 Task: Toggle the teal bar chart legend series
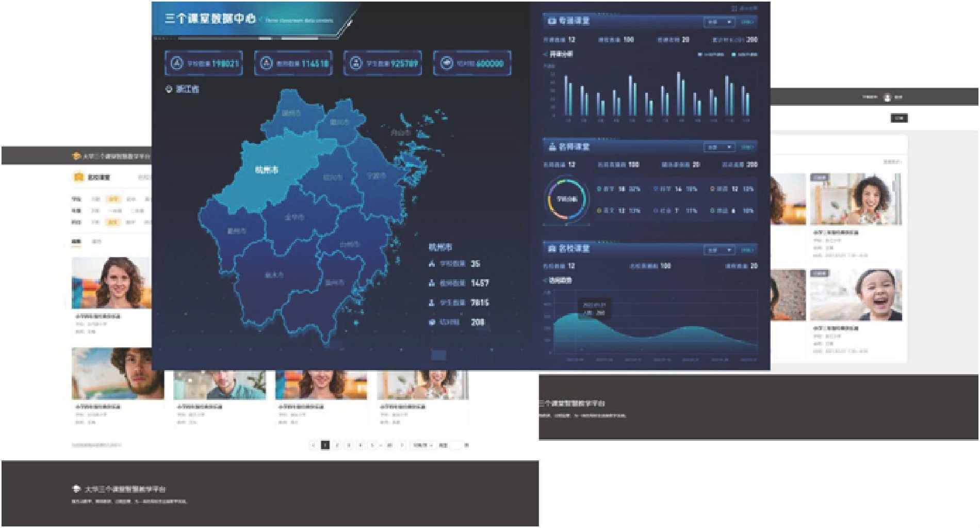(744, 54)
